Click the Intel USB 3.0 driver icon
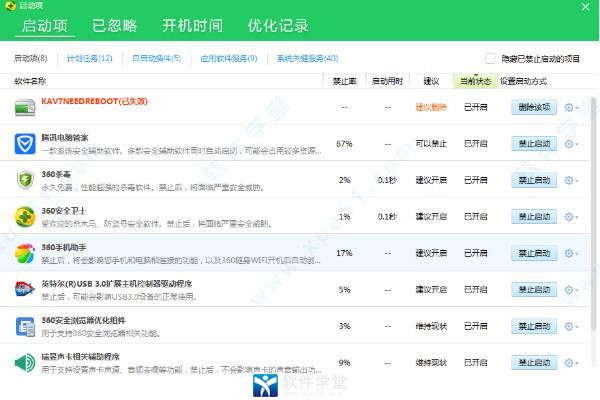Screen dimensions: 600x400 25,289
